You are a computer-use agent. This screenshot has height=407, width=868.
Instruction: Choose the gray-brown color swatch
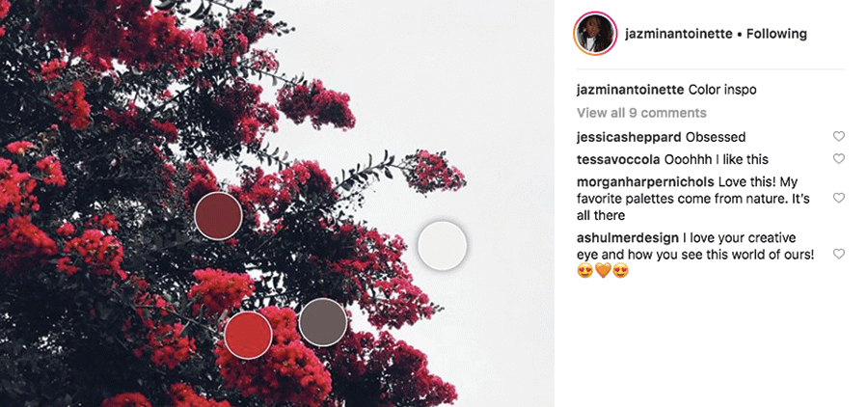click(323, 322)
